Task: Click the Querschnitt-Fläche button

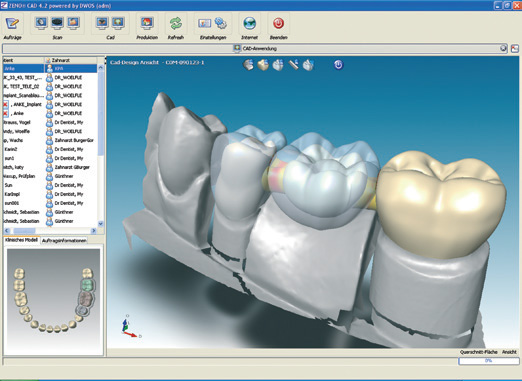Action: [478, 352]
